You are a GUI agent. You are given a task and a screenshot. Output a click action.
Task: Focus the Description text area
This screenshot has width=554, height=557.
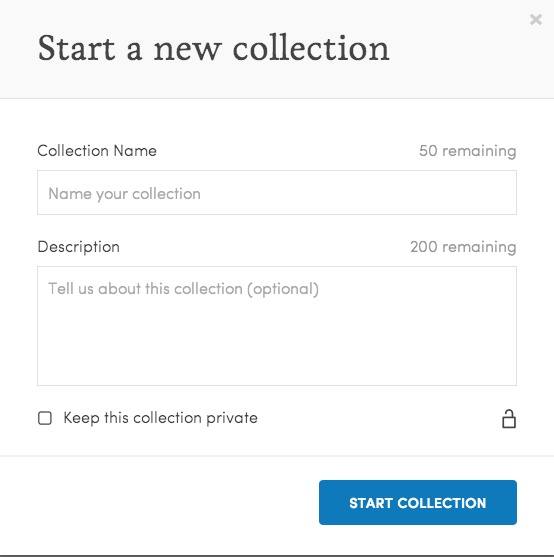277,326
